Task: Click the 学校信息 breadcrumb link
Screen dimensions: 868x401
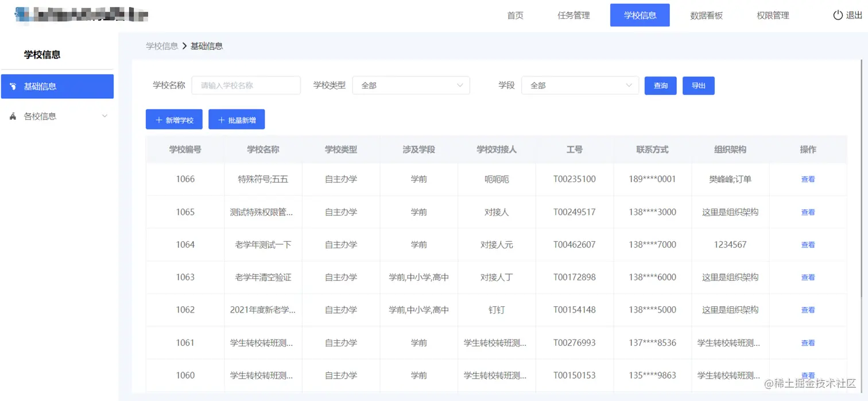Action: [x=162, y=46]
